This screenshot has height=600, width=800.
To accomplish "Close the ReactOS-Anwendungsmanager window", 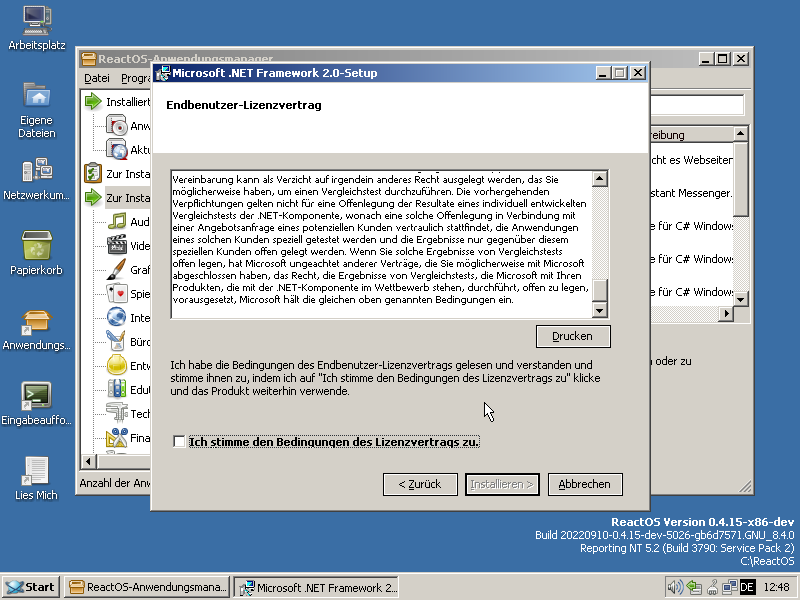I will coord(741,59).
